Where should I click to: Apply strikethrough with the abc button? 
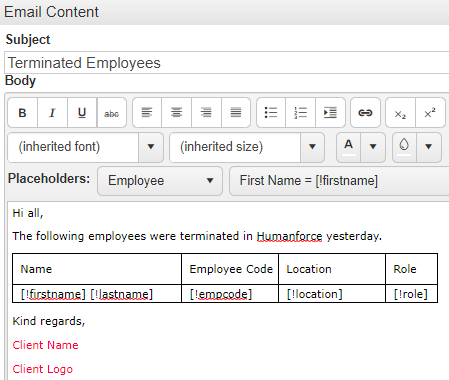click(x=112, y=113)
